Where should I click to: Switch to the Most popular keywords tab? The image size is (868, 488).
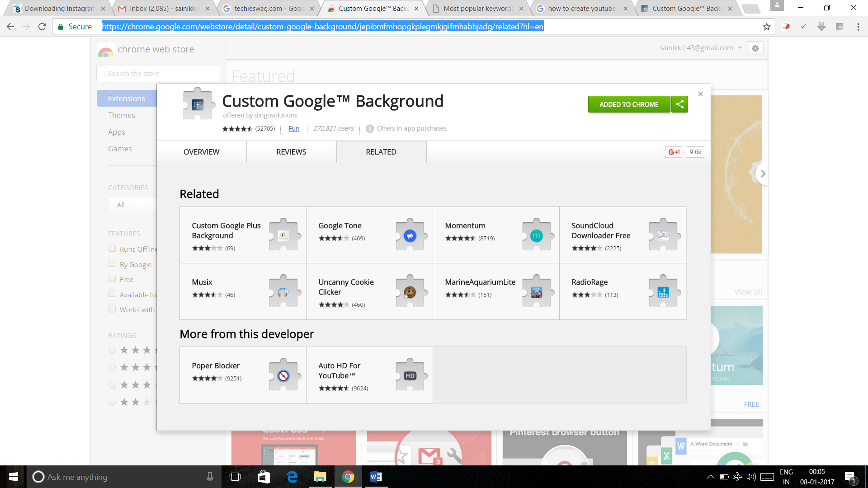[478, 8]
